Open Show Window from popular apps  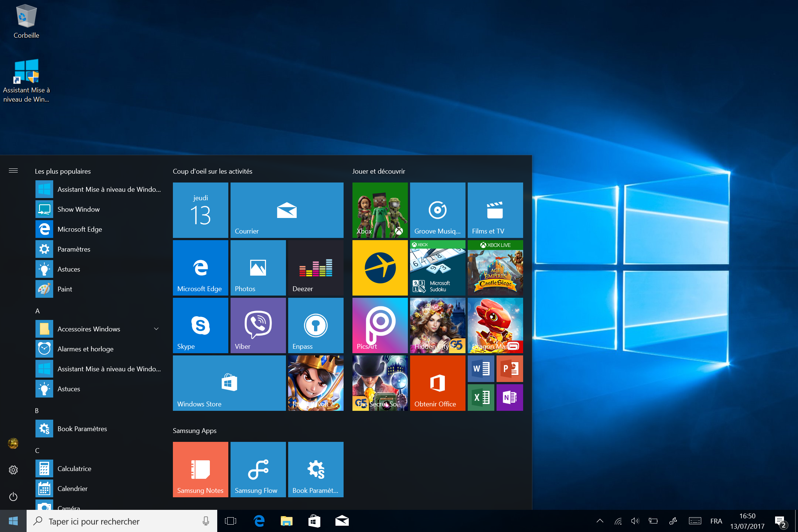99,209
